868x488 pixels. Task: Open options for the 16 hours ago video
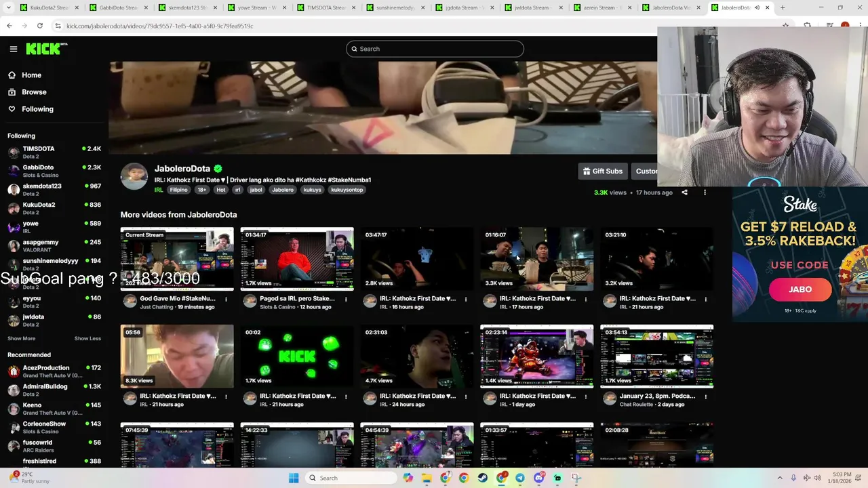tap(466, 299)
